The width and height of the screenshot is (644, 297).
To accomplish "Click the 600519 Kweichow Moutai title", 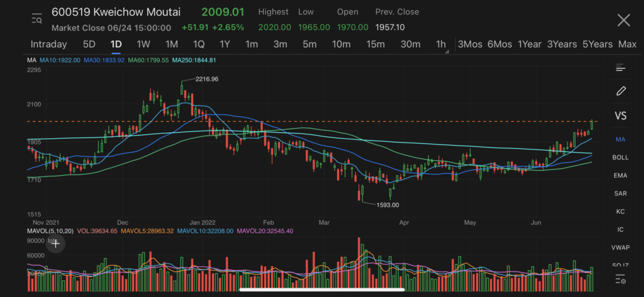I will click(116, 12).
